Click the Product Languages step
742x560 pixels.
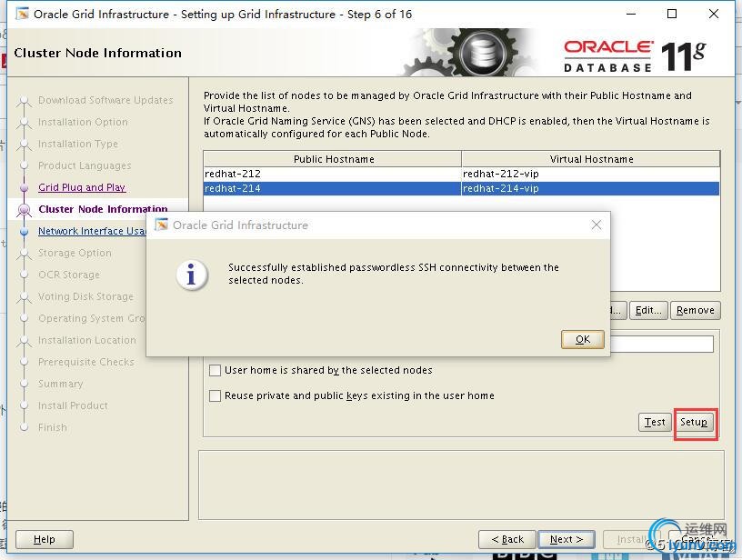coord(85,165)
